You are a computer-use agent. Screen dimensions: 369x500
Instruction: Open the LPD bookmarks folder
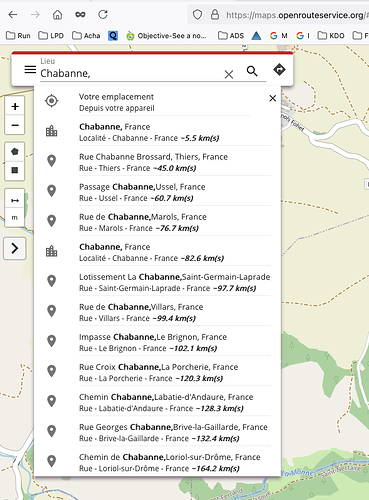click(x=51, y=35)
